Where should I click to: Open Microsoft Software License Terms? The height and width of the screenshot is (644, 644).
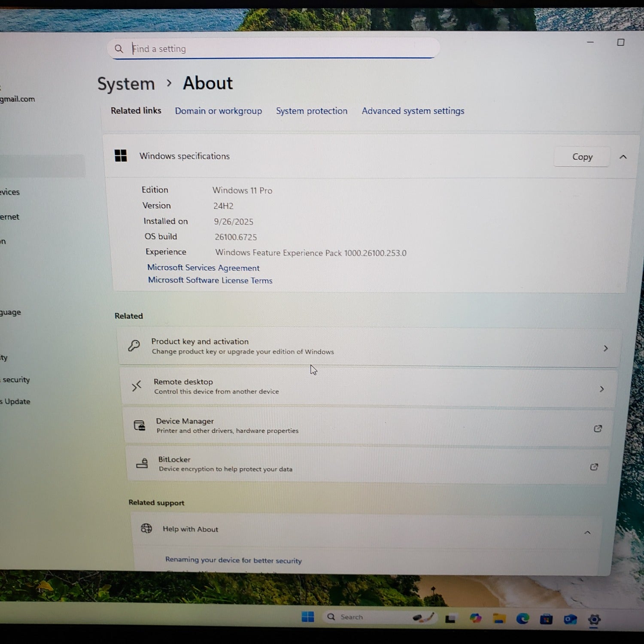[210, 280]
